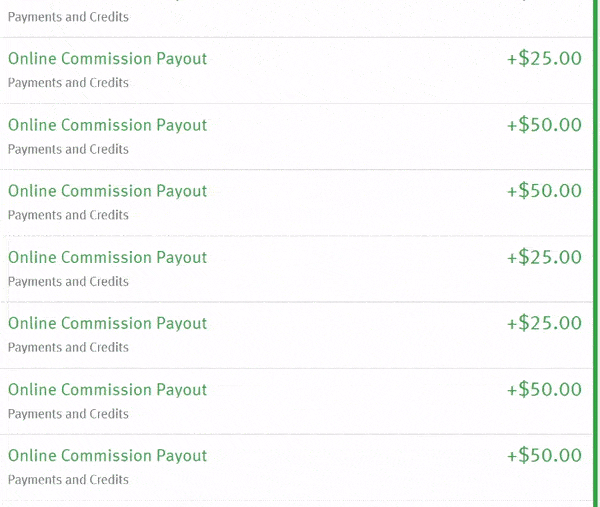This screenshot has height=507, width=600.
Task: Click the second +$50.00 amount from the top
Action: (544, 191)
